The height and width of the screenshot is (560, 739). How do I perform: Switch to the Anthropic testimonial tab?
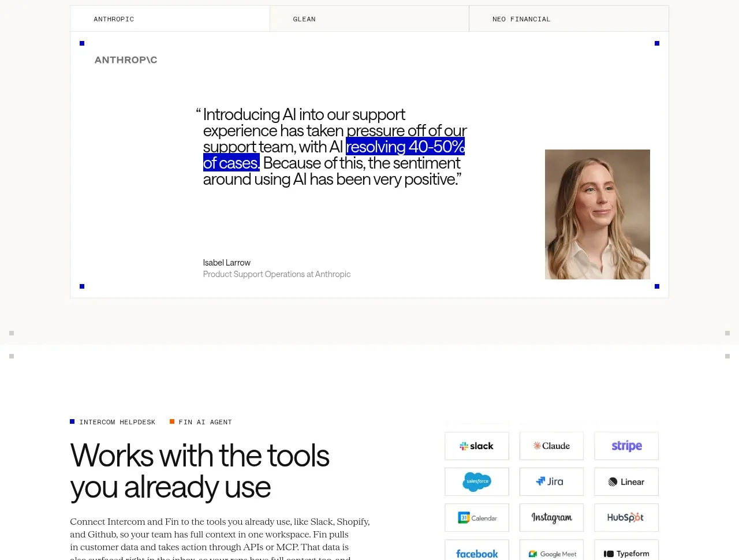[x=170, y=19]
